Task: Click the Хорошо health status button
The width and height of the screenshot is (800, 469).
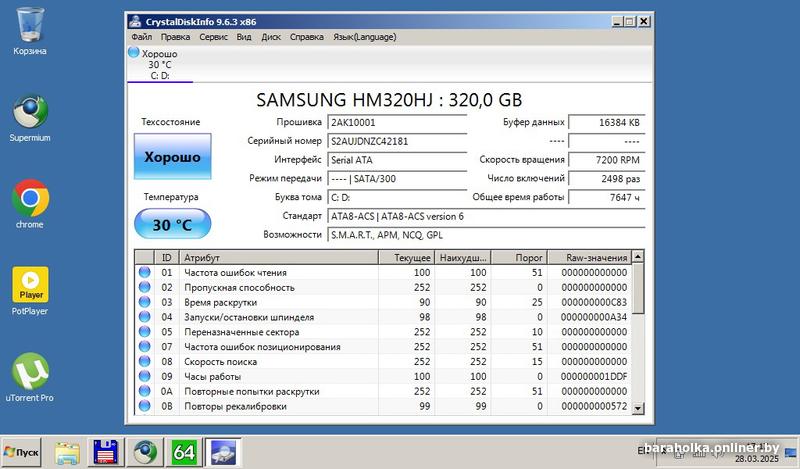Action: coord(172,157)
